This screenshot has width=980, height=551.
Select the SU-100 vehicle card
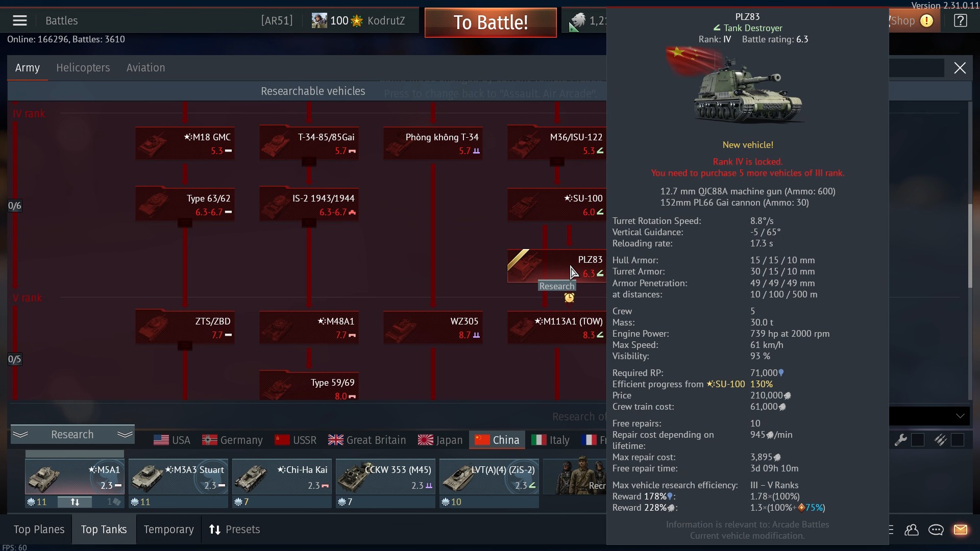(x=556, y=205)
